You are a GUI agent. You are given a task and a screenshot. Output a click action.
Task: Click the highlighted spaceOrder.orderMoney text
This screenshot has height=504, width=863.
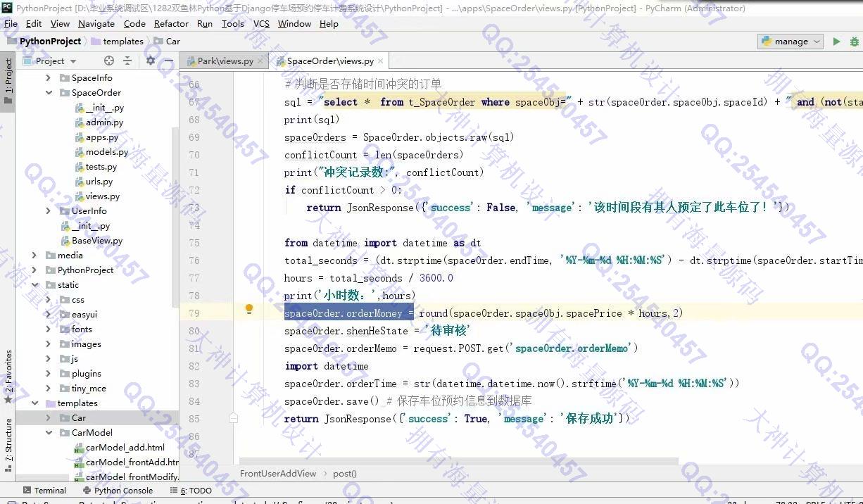pyautogui.click(x=349, y=313)
